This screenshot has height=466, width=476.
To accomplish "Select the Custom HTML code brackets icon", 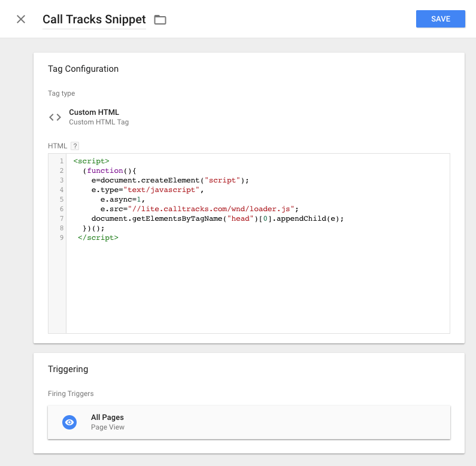I will [55, 117].
